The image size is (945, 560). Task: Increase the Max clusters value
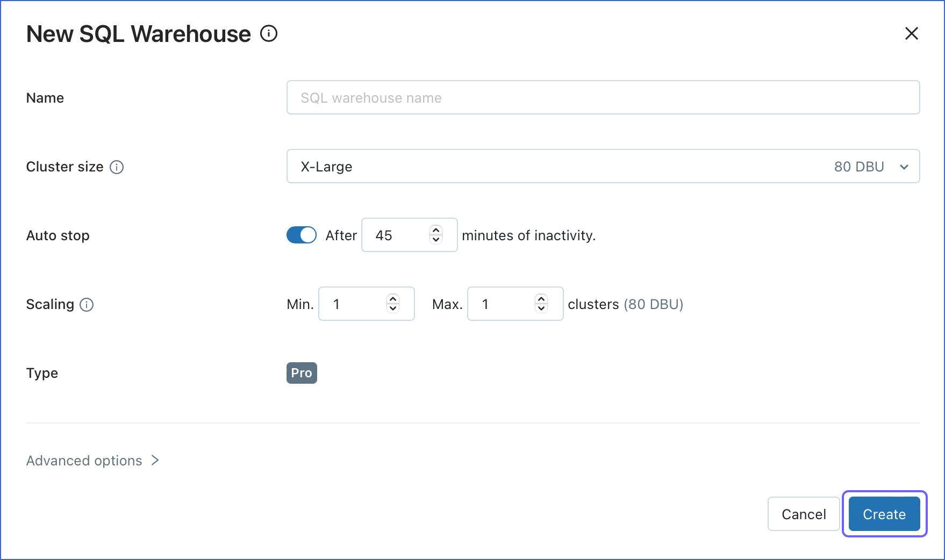click(x=541, y=298)
